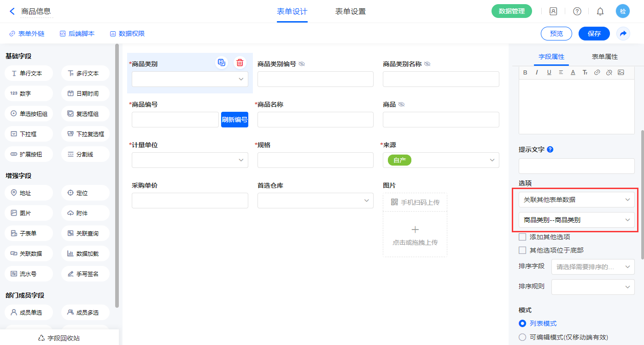Switch to the 表单设置 tab
Viewport: 644px width, 345px height.
point(350,11)
